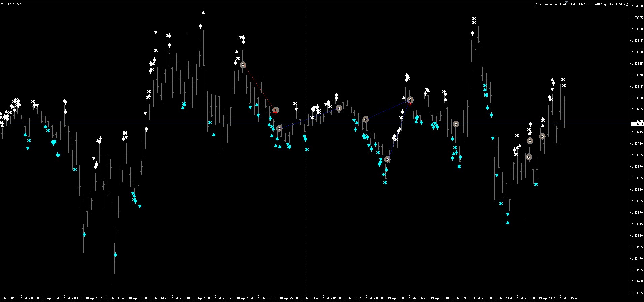This screenshot has width=644, height=302.
Task: Click time axis label 18 Apr 10:20
Action: (94, 298)
